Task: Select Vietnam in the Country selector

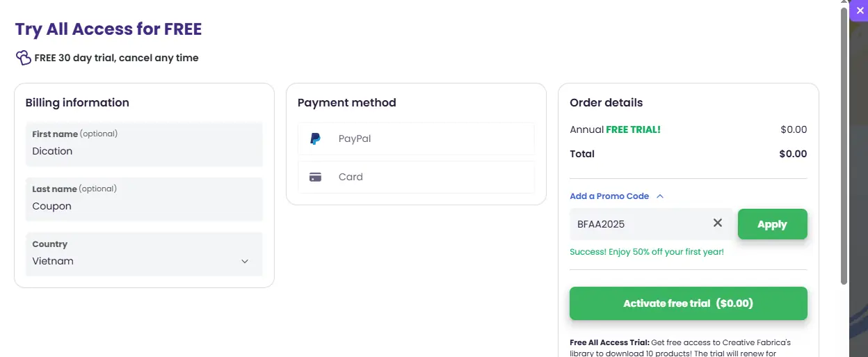Action: point(132,261)
